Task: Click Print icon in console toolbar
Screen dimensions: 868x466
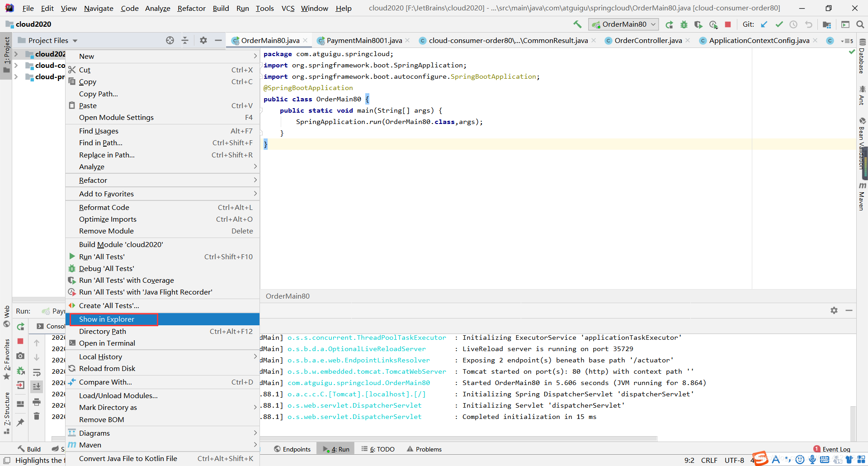Action: [37, 402]
